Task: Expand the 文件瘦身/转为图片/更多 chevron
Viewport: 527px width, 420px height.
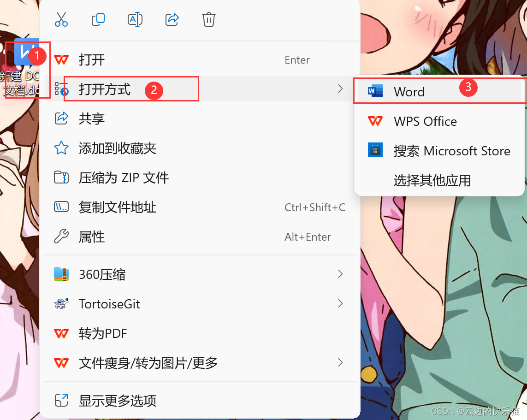Action: [x=340, y=362]
